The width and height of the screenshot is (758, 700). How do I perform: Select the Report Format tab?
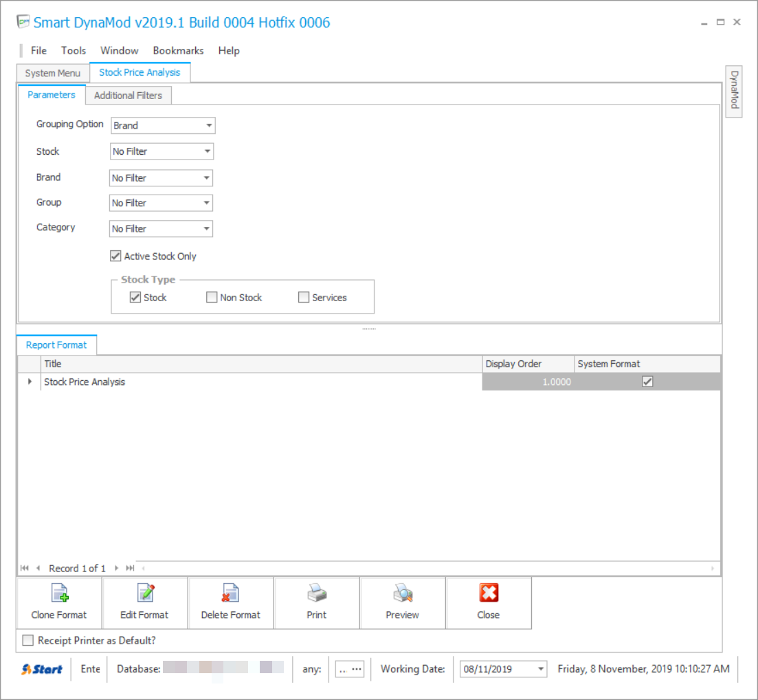pos(56,345)
